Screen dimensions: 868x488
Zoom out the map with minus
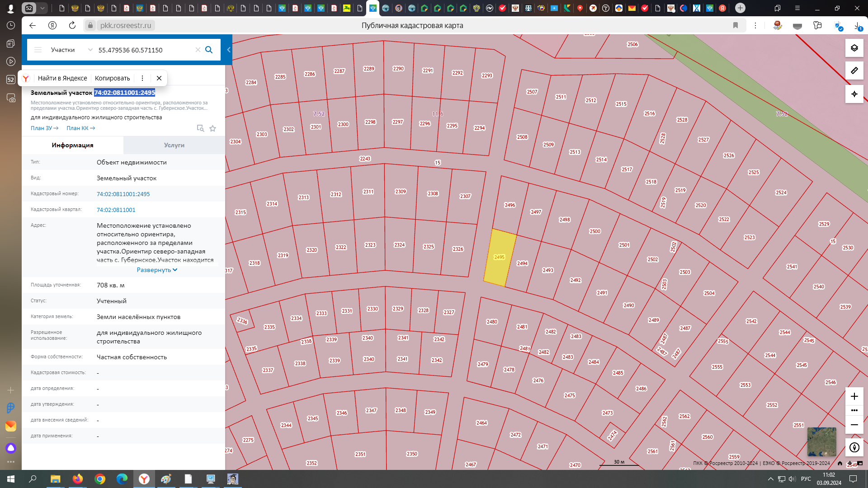(854, 425)
